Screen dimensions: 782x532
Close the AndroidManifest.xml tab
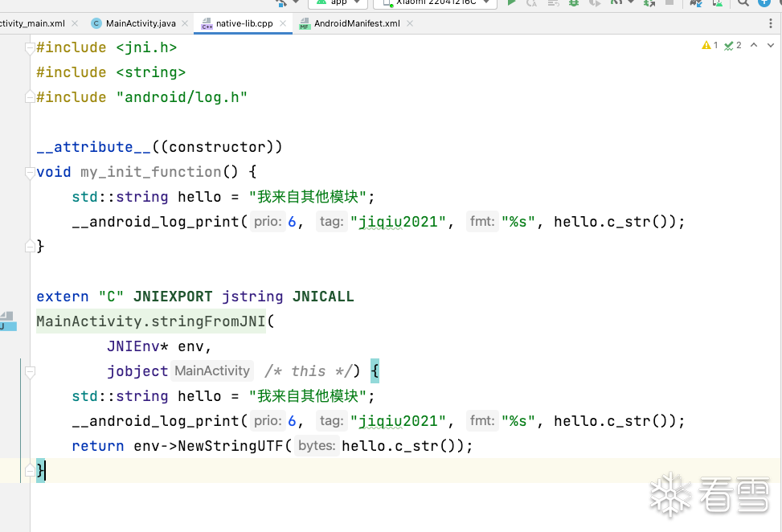pos(409,23)
